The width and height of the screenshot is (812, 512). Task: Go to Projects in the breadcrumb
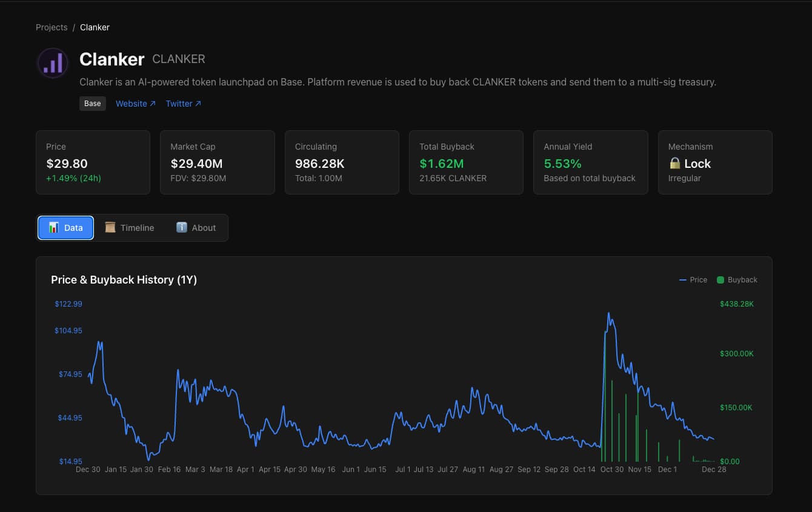(x=52, y=27)
